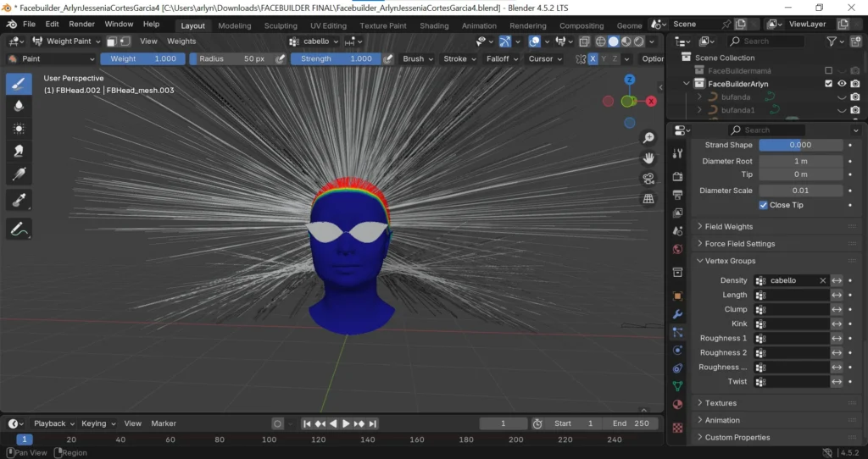Open the Render menu
The width and height of the screenshot is (868, 459).
(81, 25)
